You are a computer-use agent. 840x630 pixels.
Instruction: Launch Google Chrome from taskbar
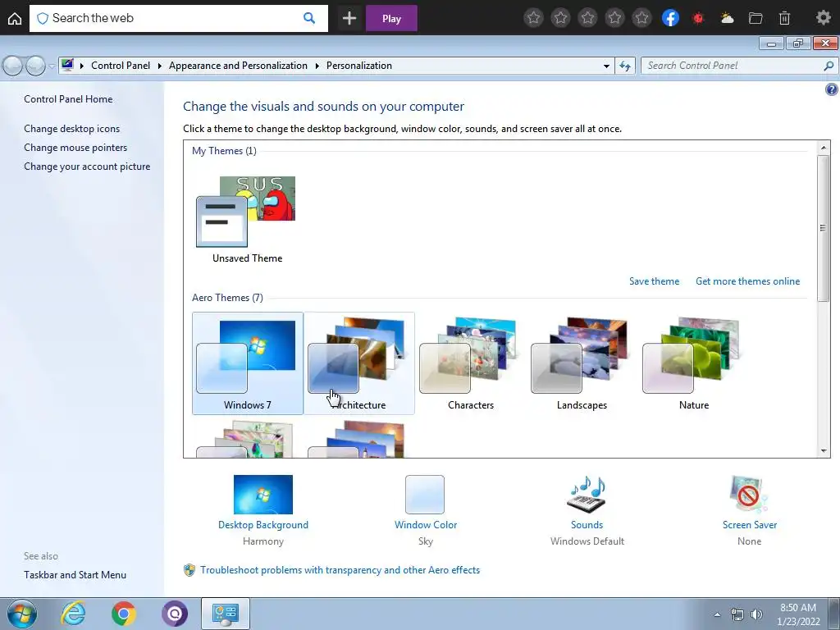click(x=124, y=614)
